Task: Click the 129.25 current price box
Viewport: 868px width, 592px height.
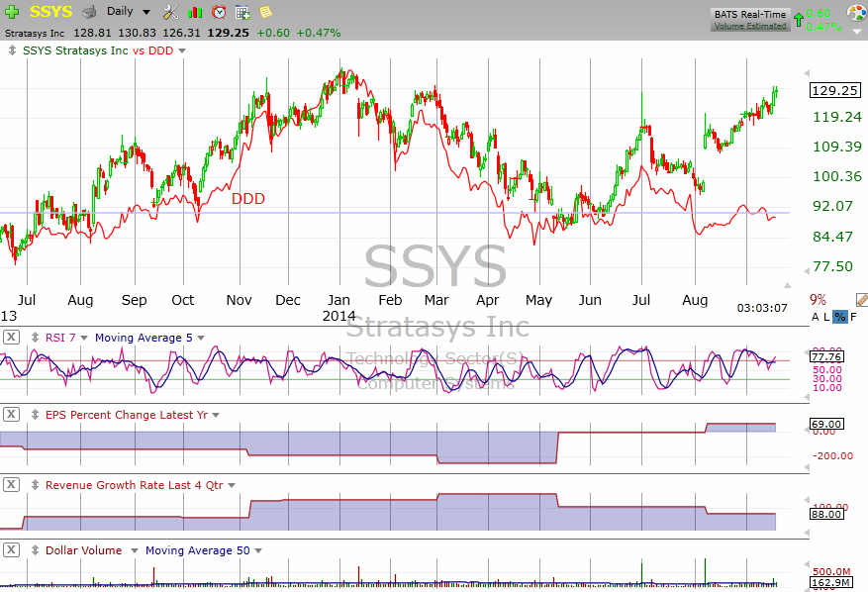Action: 834,90
